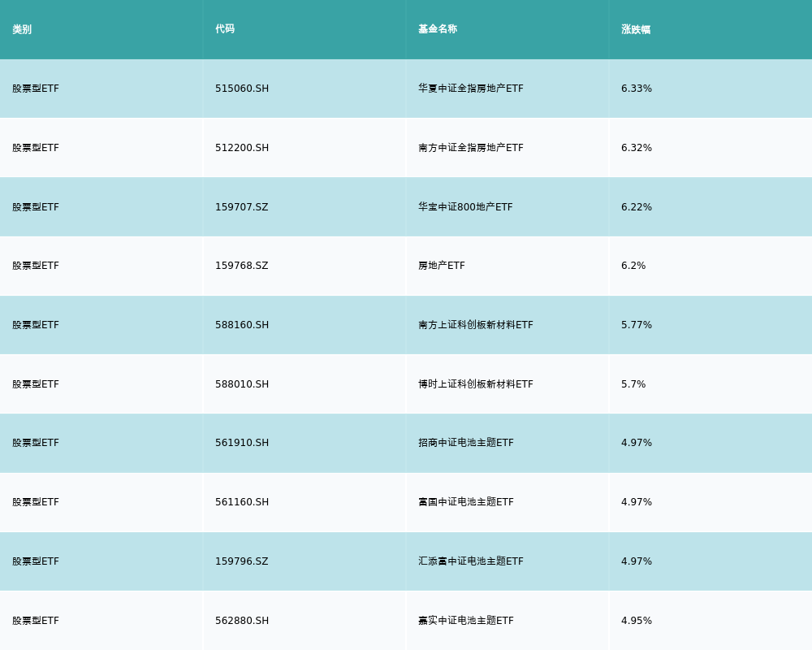Screen dimensions: 812x650
Task: Click fund name 南方上证科创板新材料ETF
Action: coord(476,325)
